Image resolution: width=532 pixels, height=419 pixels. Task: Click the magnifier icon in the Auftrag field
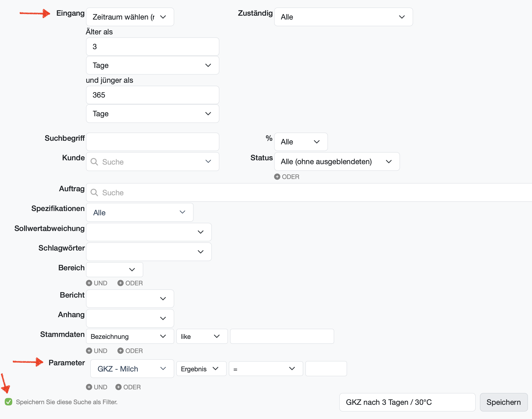(94, 193)
